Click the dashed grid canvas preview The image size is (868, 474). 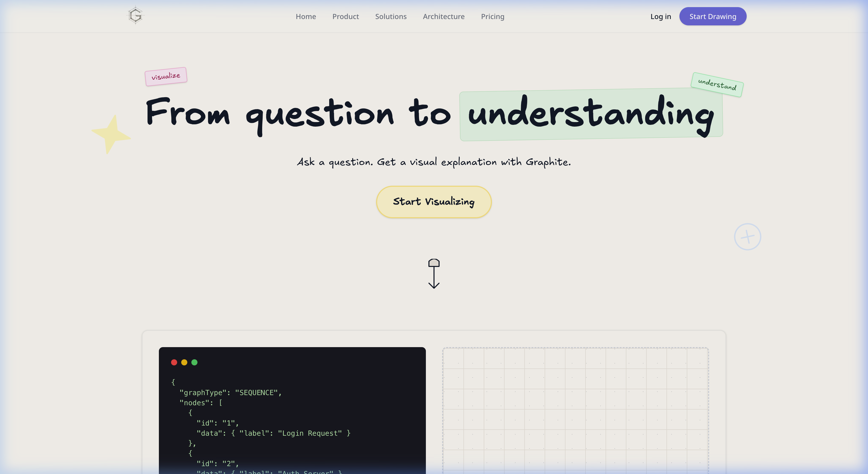pyautogui.click(x=576, y=410)
